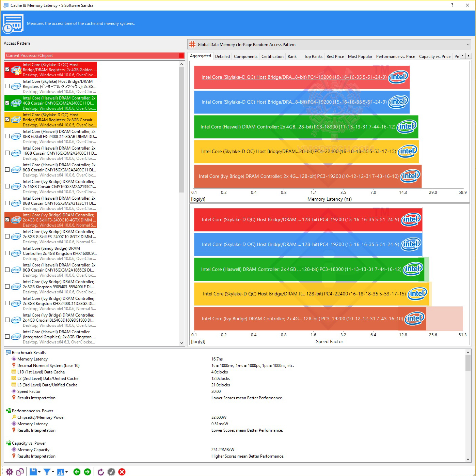This screenshot has height=476, width=476.
Task: Click the help question mark in the title bar
Action: [x=452, y=5]
